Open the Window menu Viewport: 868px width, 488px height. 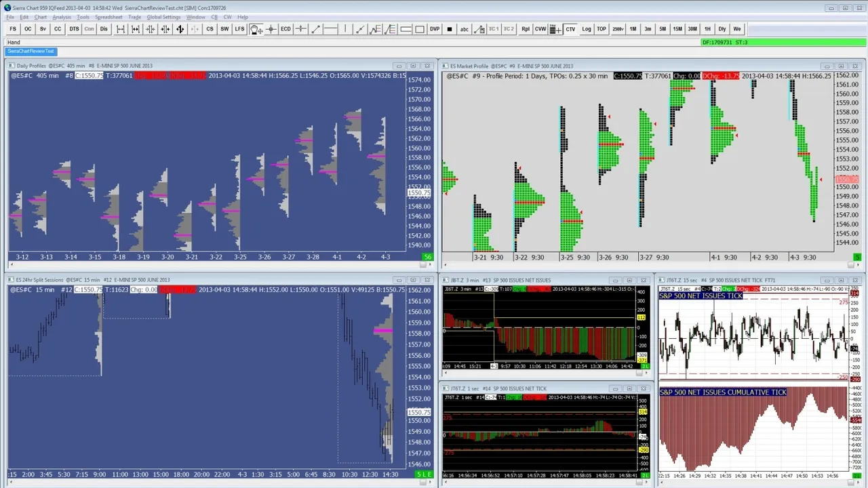pos(196,17)
